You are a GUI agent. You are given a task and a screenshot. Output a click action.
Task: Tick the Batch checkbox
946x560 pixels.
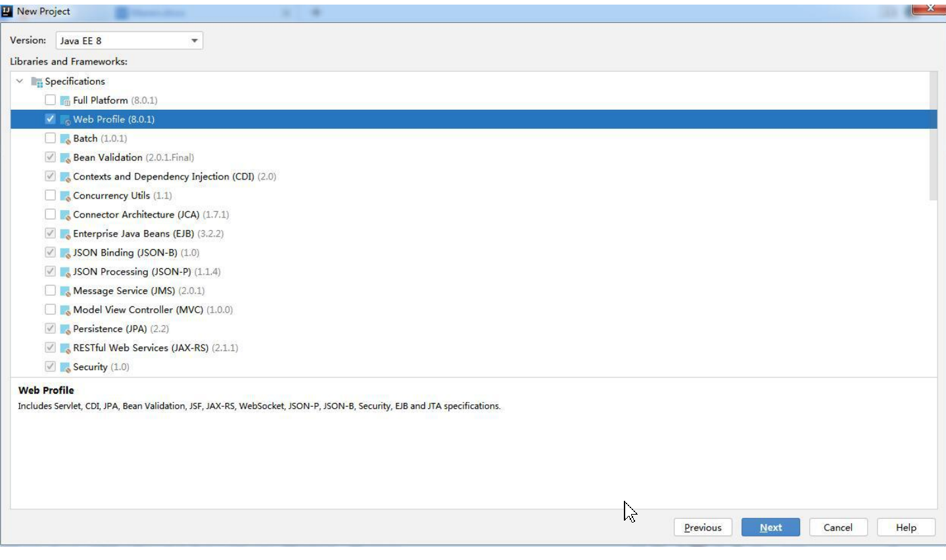tap(50, 138)
